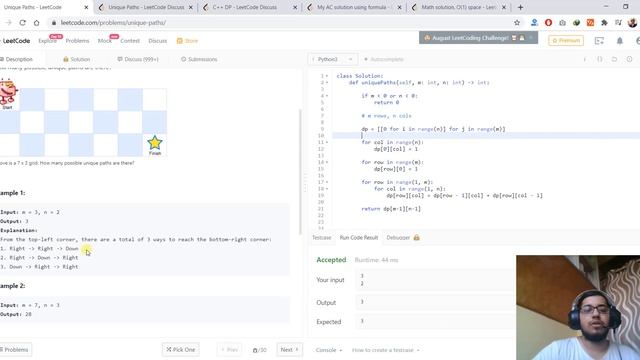
Task: Click the curly-braces format code icon
Action: click(600, 59)
